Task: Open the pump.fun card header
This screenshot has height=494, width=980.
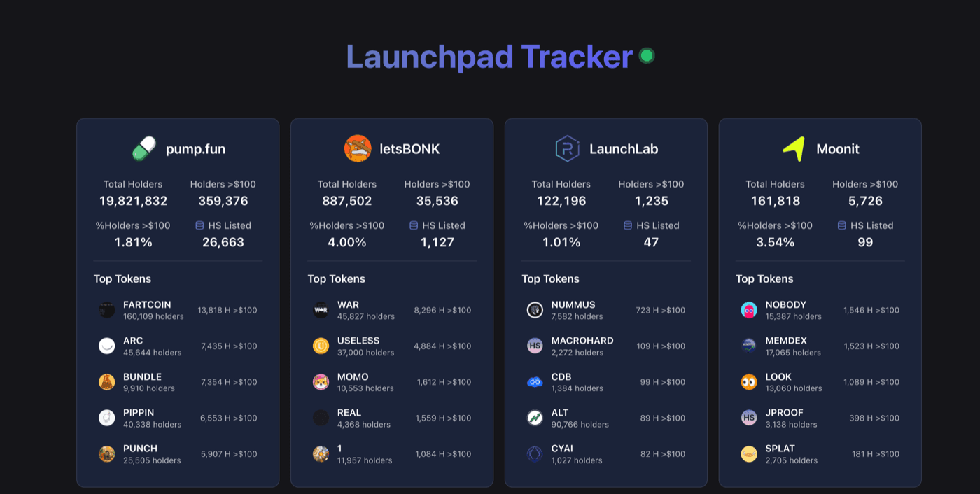Action: [178, 148]
